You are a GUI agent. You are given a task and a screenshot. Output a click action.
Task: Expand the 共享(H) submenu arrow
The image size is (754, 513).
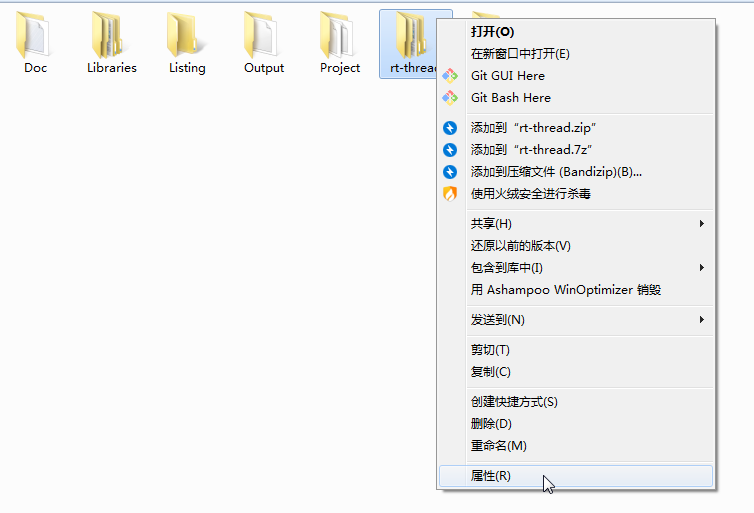[702, 224]
